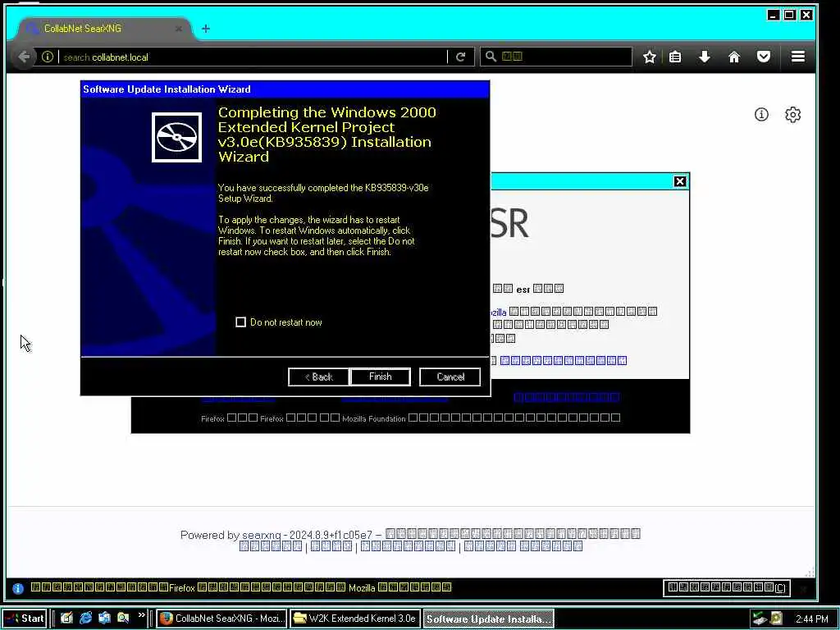The image size is (840, 630).
Task: Close the About Firefox ESR dialog
Action: 680,181
